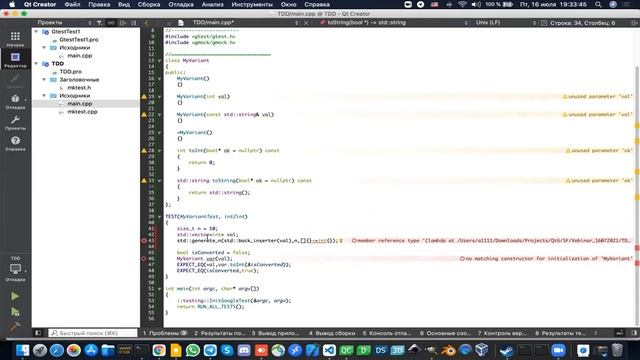Run the project with green play button

tap(15, 296)
